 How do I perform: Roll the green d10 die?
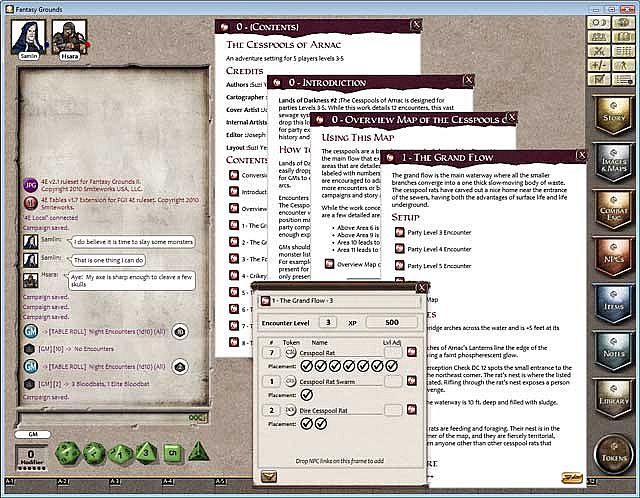120,454
